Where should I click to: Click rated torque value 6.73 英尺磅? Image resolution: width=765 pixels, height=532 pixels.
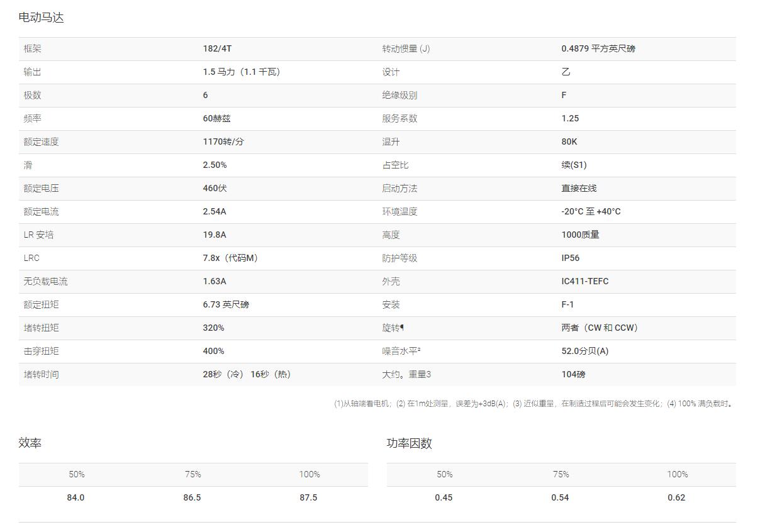click(226, 304)
